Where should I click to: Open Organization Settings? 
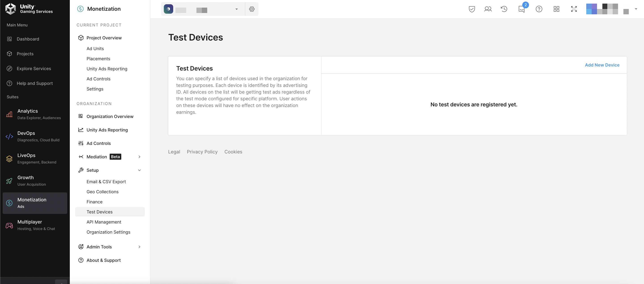pos(108,232)
